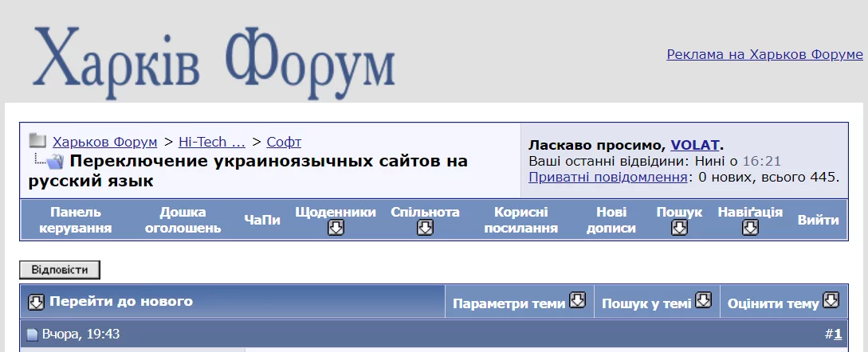868x352 pixels.
Task: Open Параметри теми dropdown
Action: tap(519, 302)
